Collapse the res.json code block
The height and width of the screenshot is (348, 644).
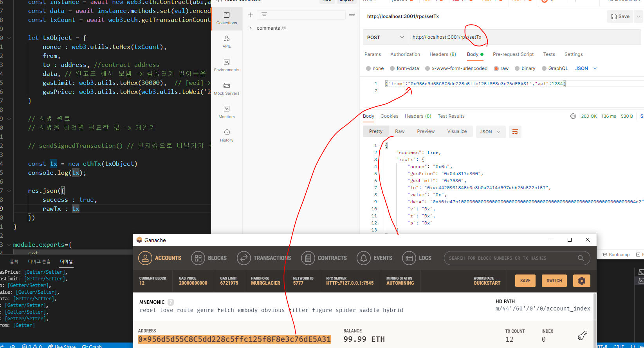click(x=9, y=191)
